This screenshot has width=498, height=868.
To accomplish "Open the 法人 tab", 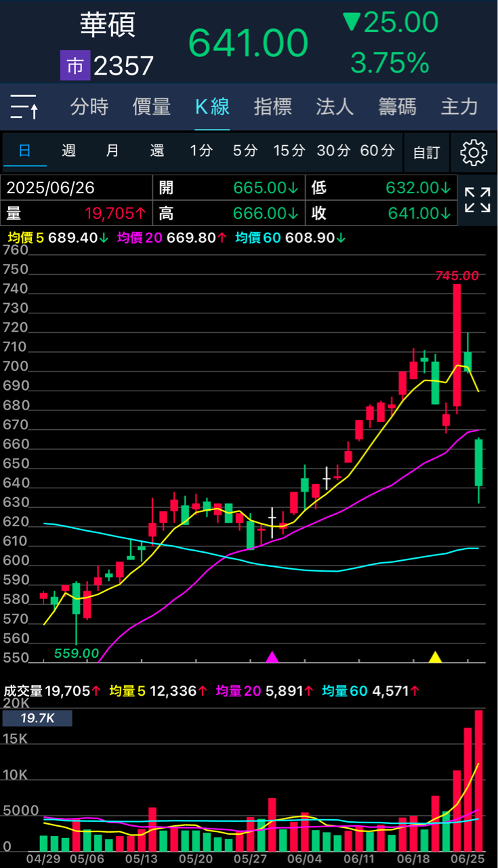I will pos(335,106).
